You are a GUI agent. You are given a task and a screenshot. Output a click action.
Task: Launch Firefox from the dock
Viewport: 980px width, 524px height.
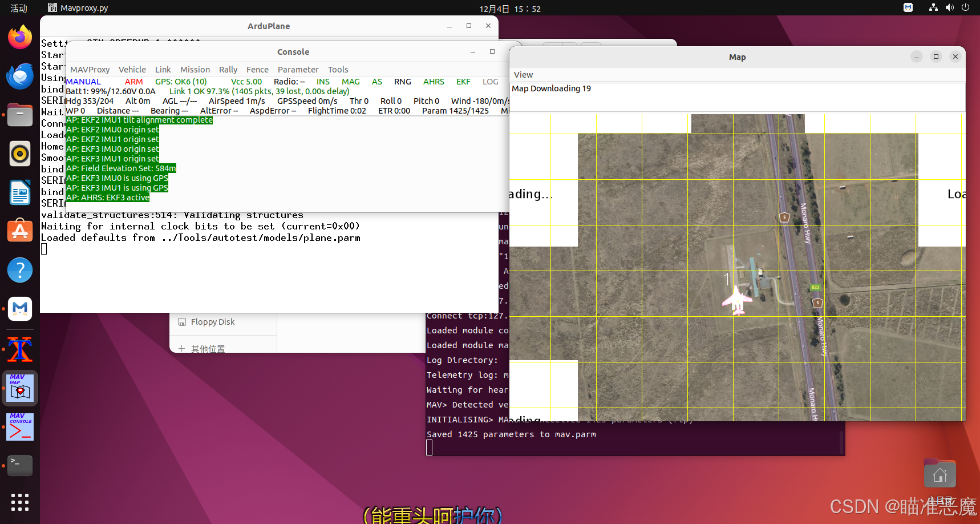tap(20, 37)
